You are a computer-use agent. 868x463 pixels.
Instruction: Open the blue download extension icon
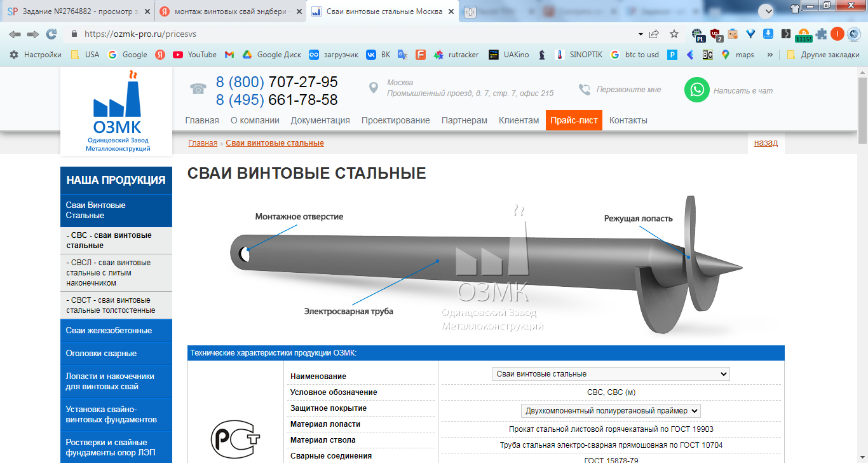coord(768,34)
